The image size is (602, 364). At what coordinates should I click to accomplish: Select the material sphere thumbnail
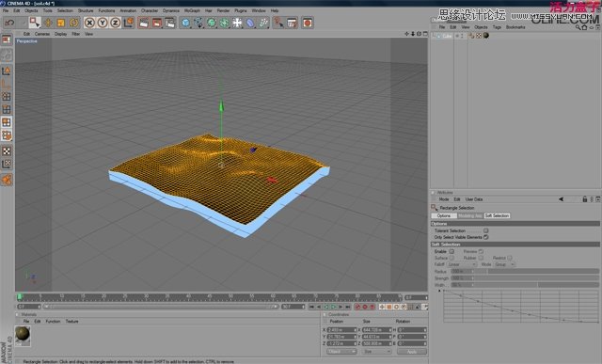click(23, 334)
